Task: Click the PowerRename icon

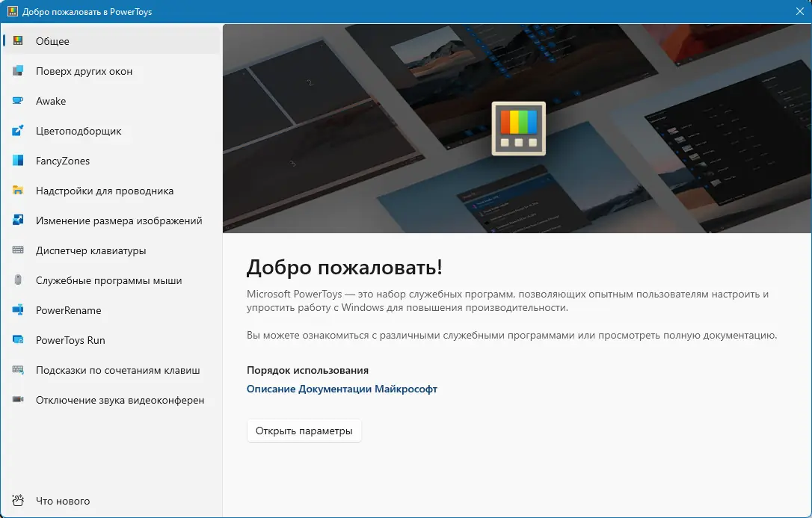Action: [x=18, y=310]
